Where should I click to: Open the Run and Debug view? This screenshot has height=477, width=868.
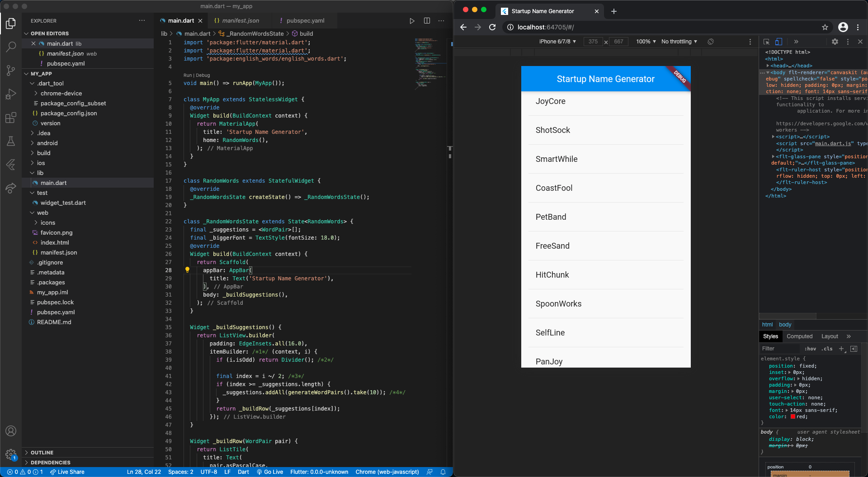[x=11, y=94]
